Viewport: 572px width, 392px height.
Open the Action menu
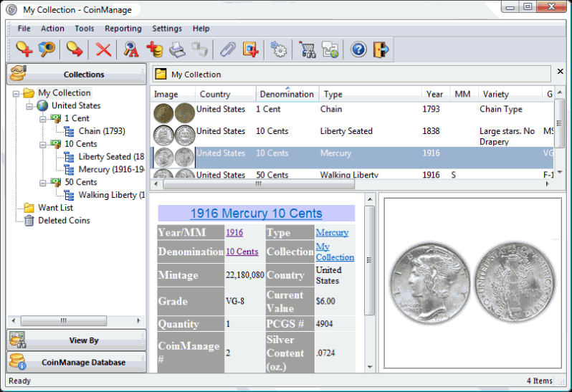(x=52, y=29)
